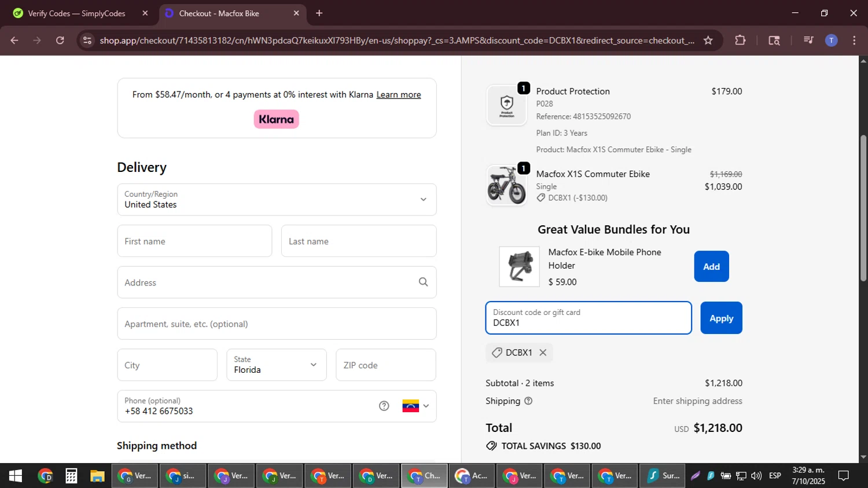Close the Verify Codes — SimplyCodes tab
The height and width of the screenshot is (488, 868).
[145, 13]
